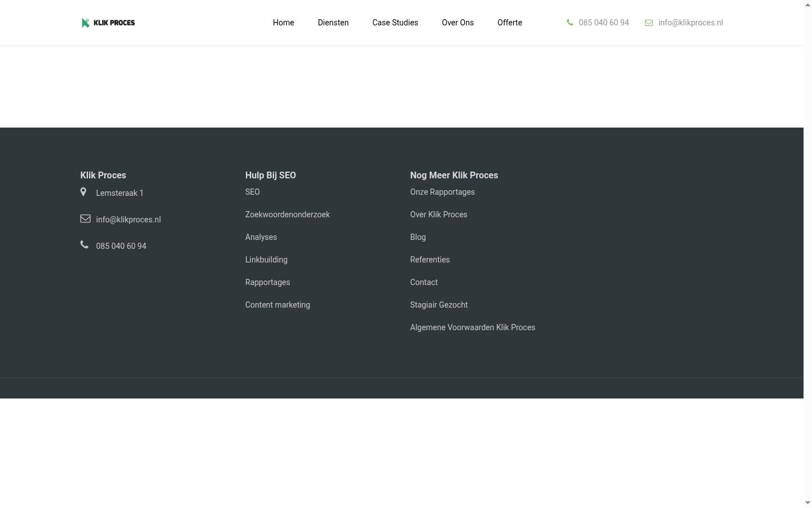The height and width of the screenshot is (508, 812).
Task: Click the Nog Meer Klik Proces heading
Action: coord(454,175)
